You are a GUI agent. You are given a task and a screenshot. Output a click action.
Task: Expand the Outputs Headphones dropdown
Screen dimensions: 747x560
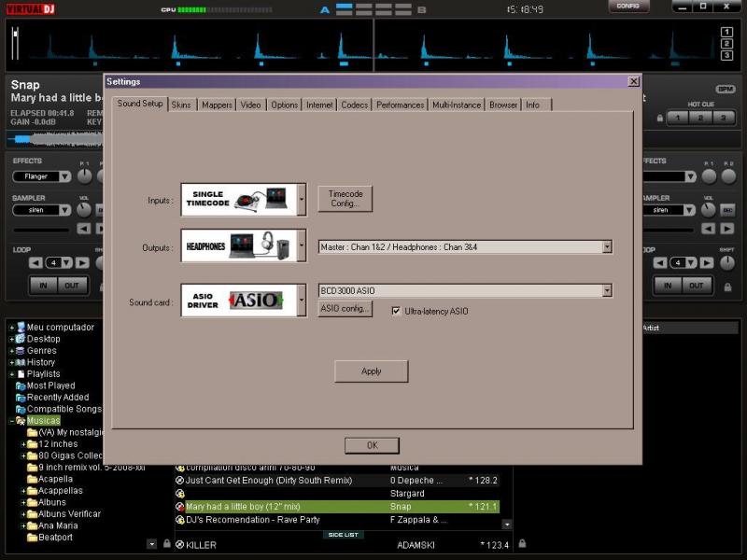pos(302,245)
